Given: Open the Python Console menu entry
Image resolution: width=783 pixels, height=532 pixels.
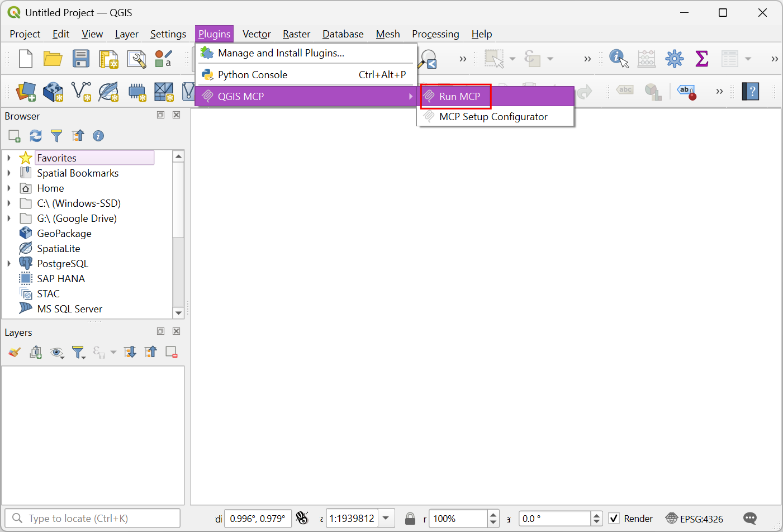Looking at the screenshot, I should click(306, 75).
